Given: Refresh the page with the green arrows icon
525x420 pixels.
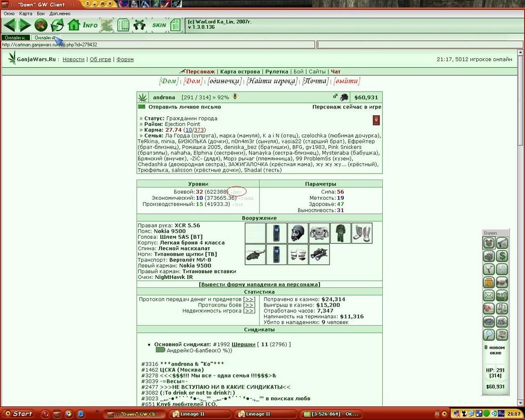Looking at the screenshot, I should tap(58, 25).
